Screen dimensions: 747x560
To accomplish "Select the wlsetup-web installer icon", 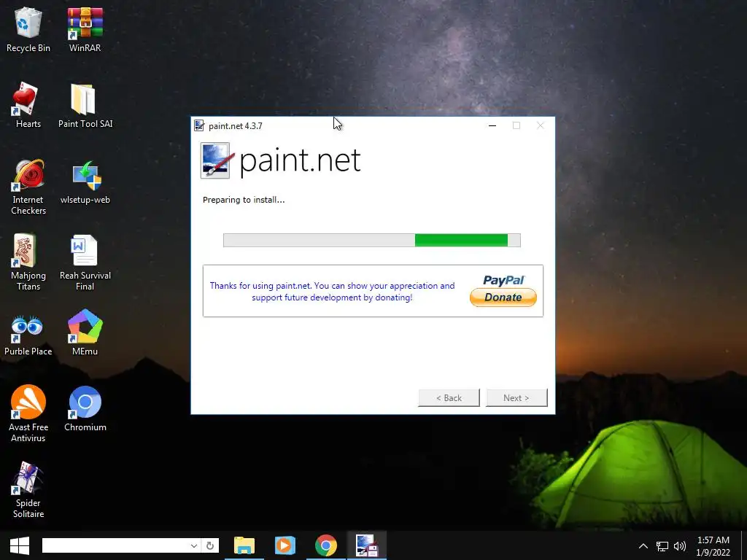I will click(x=85, y=182).
